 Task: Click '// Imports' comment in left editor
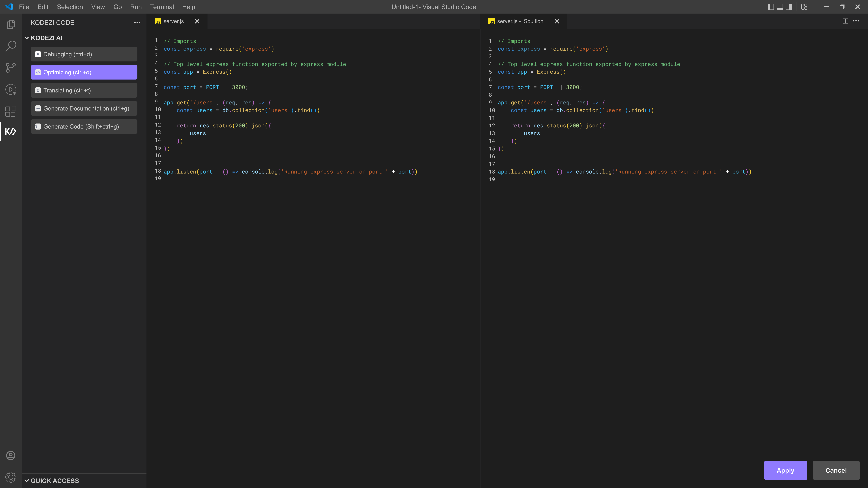pyautogui.click(x=180, y=41)
